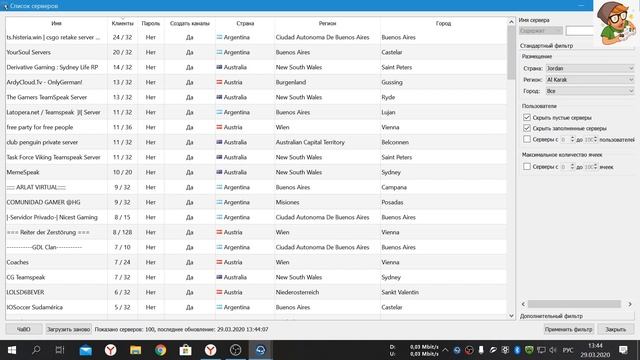Screen dimensions: 640x360
Task: Select 'YourSoul Servers' row
Action: pos(256,52)
